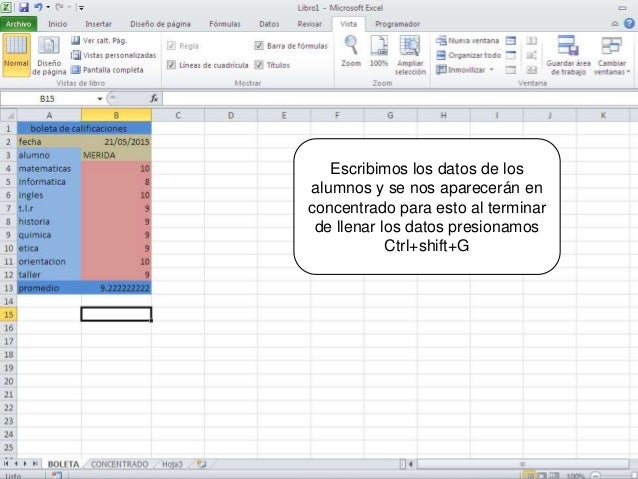Select the Normal view button

point(16,55)
